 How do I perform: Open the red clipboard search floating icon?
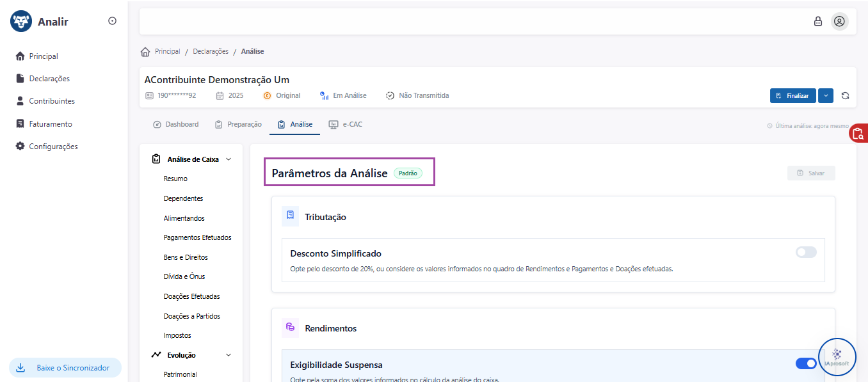pos(858,132)
